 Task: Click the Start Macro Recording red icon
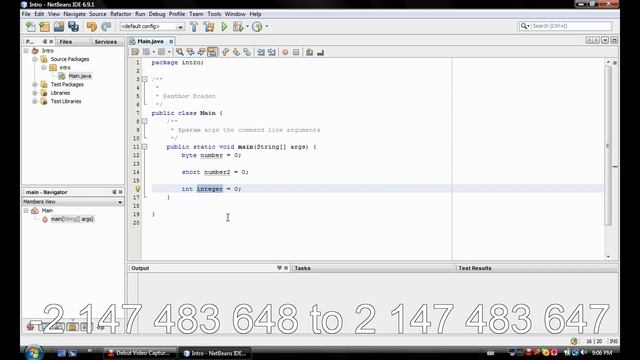[285, 52]
